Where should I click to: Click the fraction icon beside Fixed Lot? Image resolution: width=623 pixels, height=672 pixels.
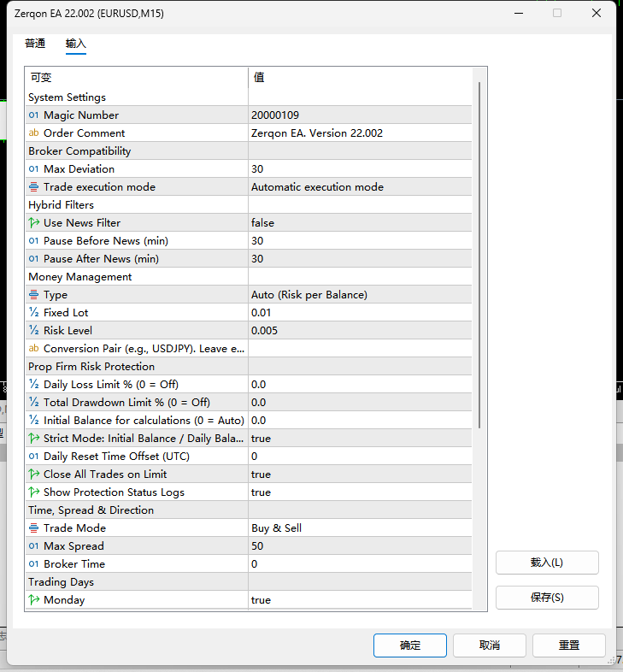(x=33, y=312)
